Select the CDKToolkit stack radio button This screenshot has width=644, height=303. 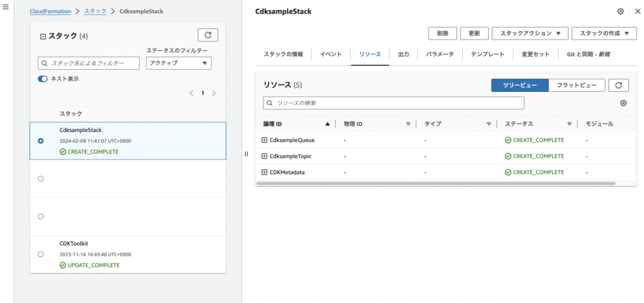click(41, 254)
